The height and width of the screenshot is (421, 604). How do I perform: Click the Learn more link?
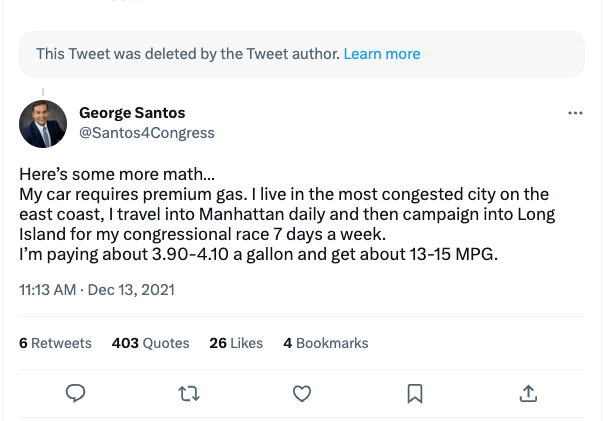(382, 54)
